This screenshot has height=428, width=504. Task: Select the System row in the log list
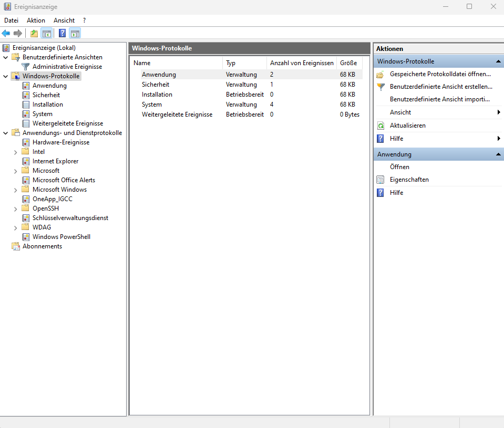click(x=152, y=105)
